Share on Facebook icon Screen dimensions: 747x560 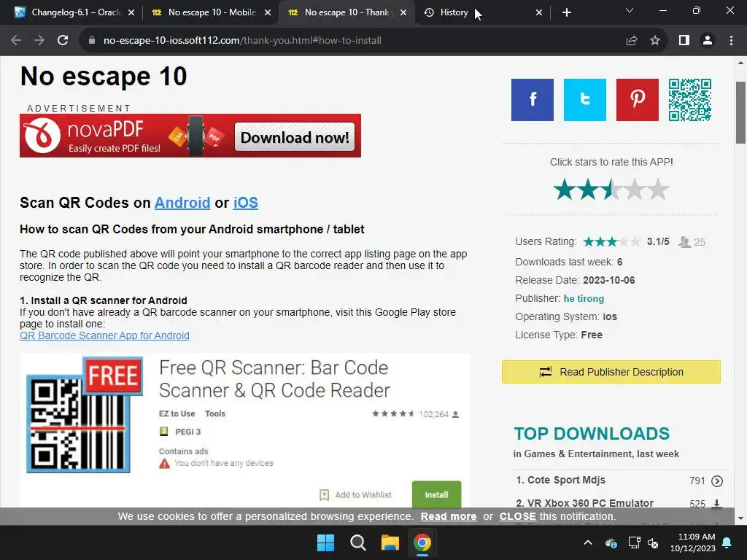point(532,100)
